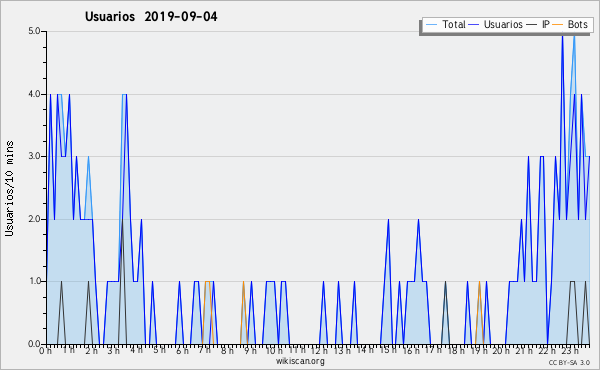The width and height of the screenshot is (600, 370).
Task: Click the 'Total' legend entry
Action: point(453,24)
